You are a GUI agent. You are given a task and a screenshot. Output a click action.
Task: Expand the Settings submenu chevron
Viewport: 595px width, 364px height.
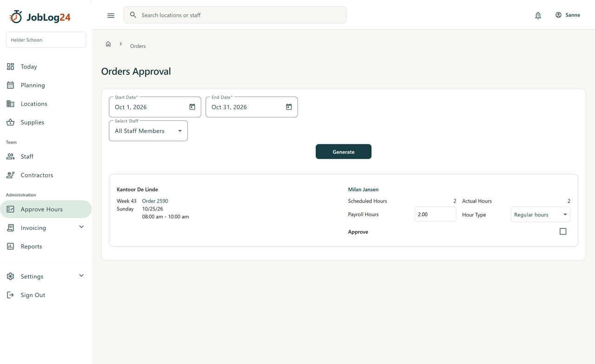coord(81,275)
